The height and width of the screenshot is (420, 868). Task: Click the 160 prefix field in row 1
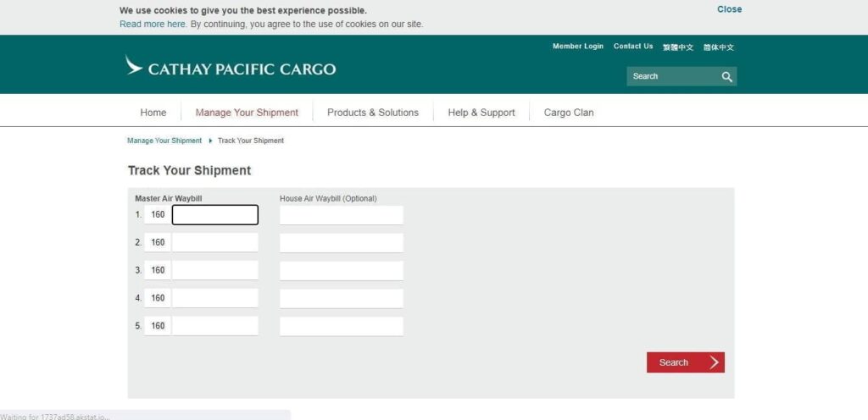pos(158,215)
